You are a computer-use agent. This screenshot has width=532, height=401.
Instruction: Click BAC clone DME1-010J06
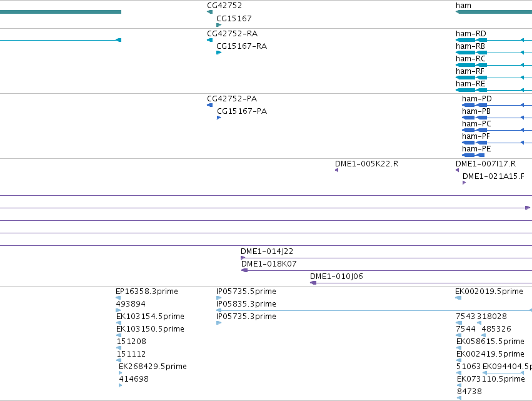336,277
